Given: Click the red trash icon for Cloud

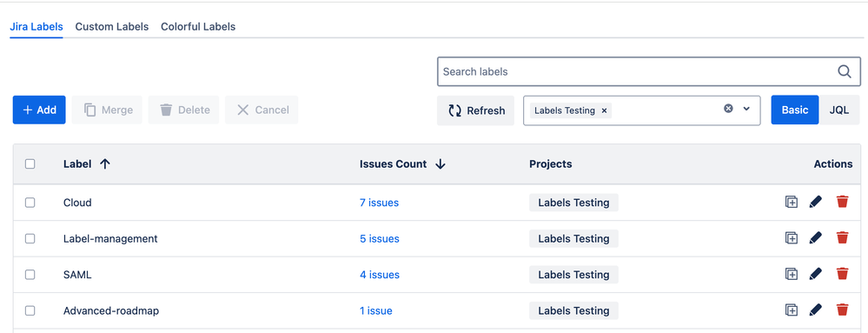Looking at the screenshot, I should point(842,203).
